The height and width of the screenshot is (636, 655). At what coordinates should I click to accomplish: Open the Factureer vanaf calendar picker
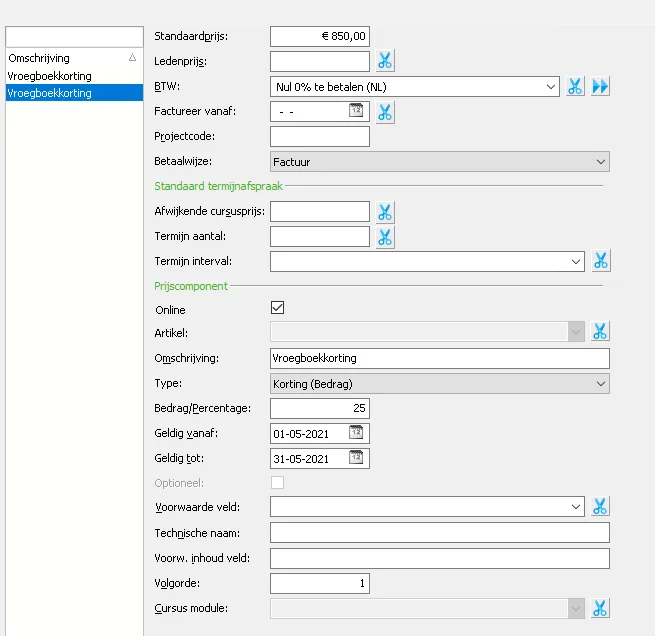(356, 111)
